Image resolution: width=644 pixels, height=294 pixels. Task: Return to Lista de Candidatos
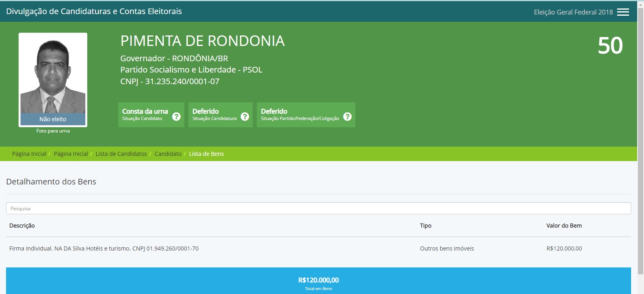[x=121, y=154]
